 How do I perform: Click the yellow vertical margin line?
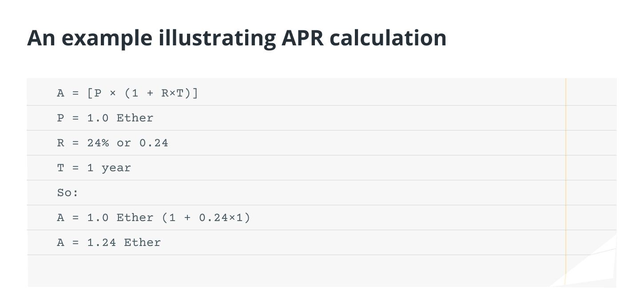[x=566, y=178]
